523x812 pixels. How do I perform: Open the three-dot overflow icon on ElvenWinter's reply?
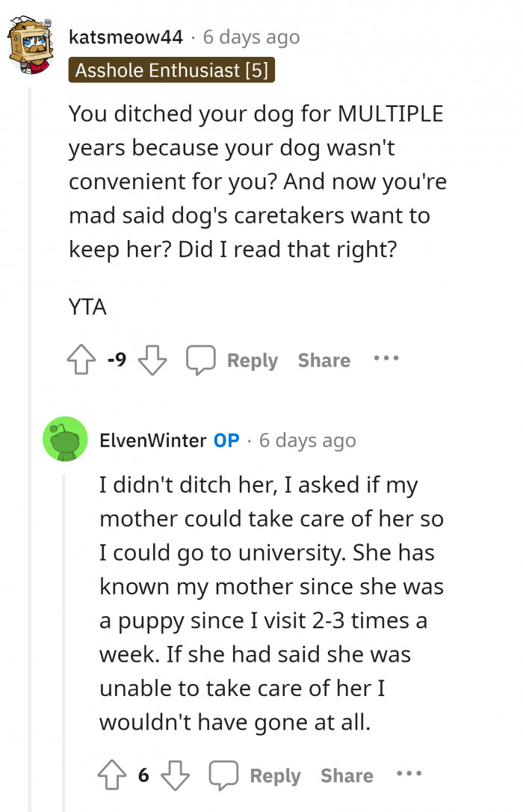[409, 775]
